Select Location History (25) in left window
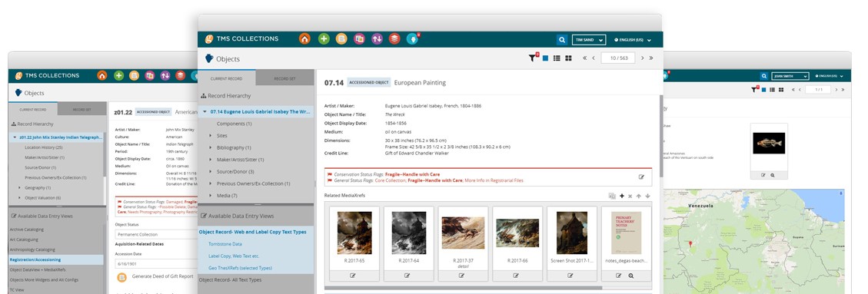The width and height of the screenshot is (868, 294). pos(43,147)
